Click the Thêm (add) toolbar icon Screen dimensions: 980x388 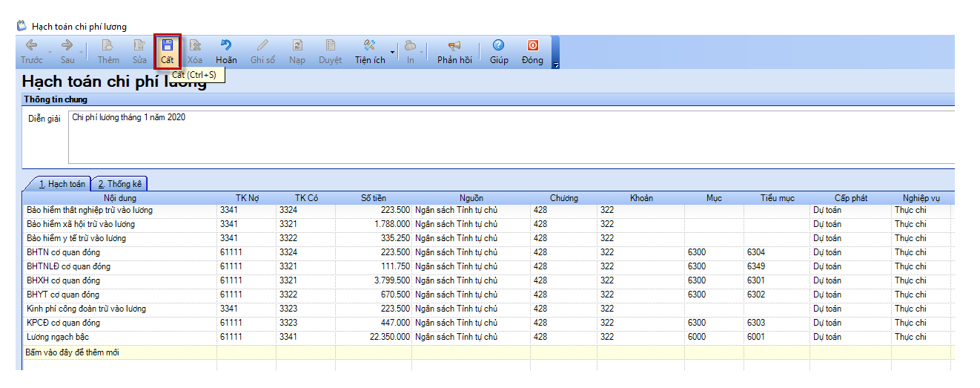pos(108,45)
